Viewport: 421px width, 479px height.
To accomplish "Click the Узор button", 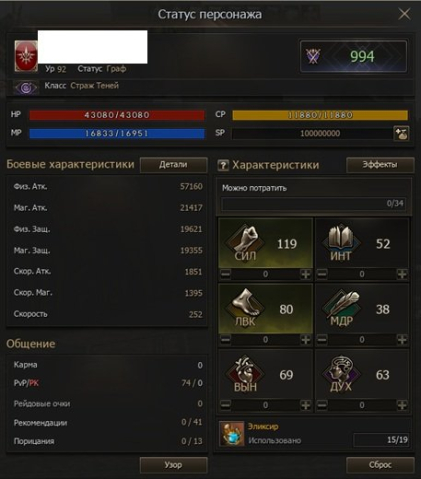I will 174,465.
